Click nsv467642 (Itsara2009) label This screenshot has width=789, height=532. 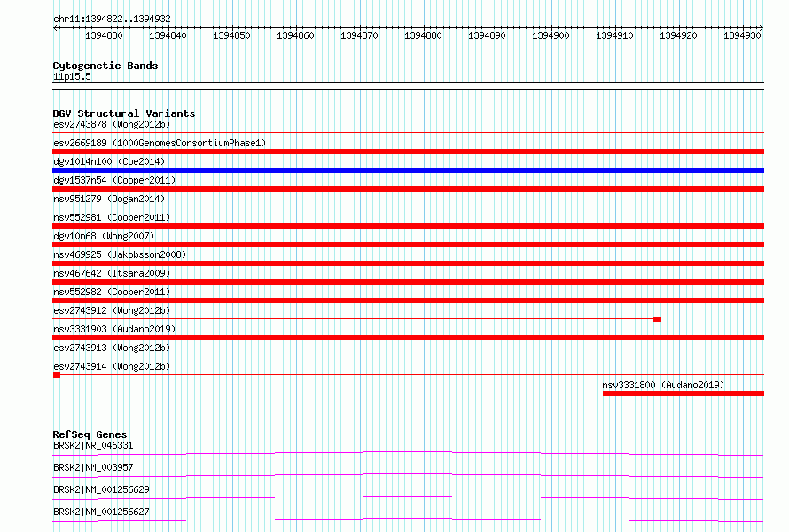point(112,273)
